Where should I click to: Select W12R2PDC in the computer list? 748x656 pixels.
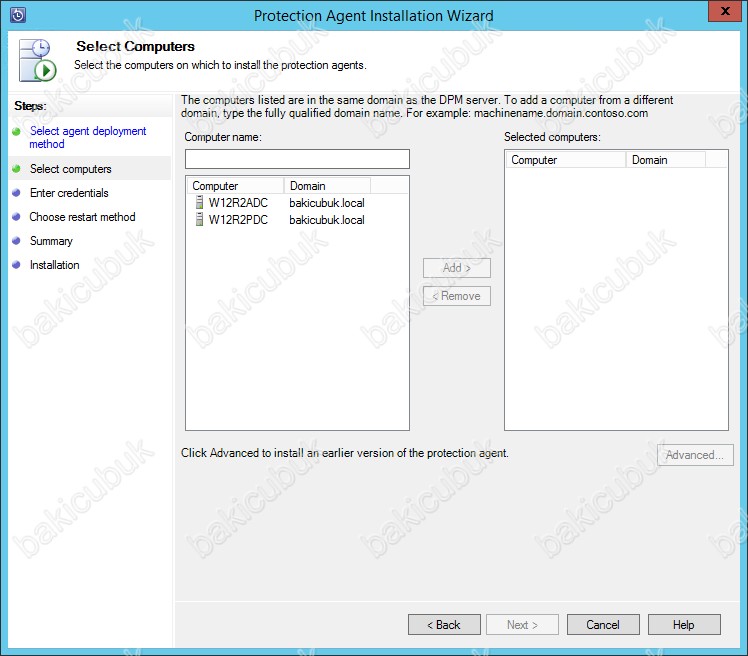tap(238, 219)
